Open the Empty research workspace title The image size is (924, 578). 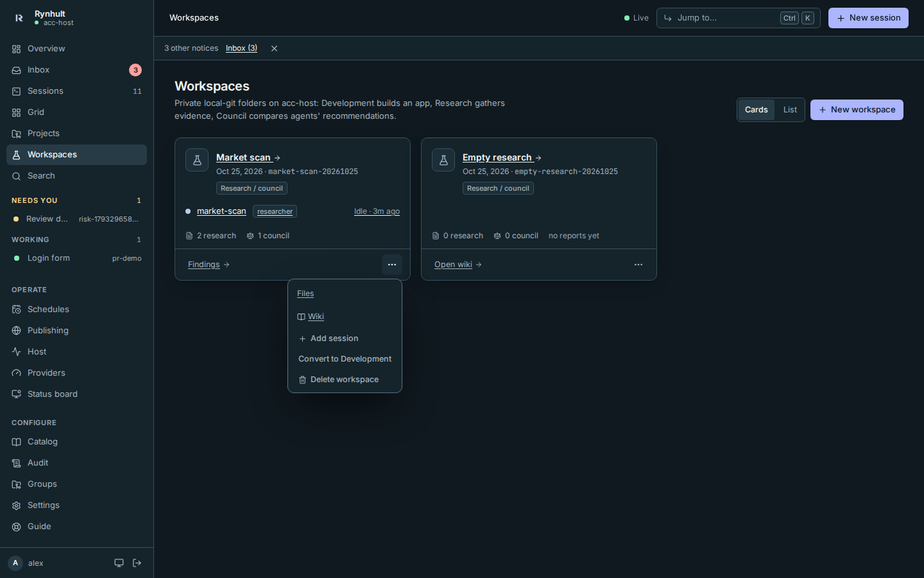click(x=502, y=157)
